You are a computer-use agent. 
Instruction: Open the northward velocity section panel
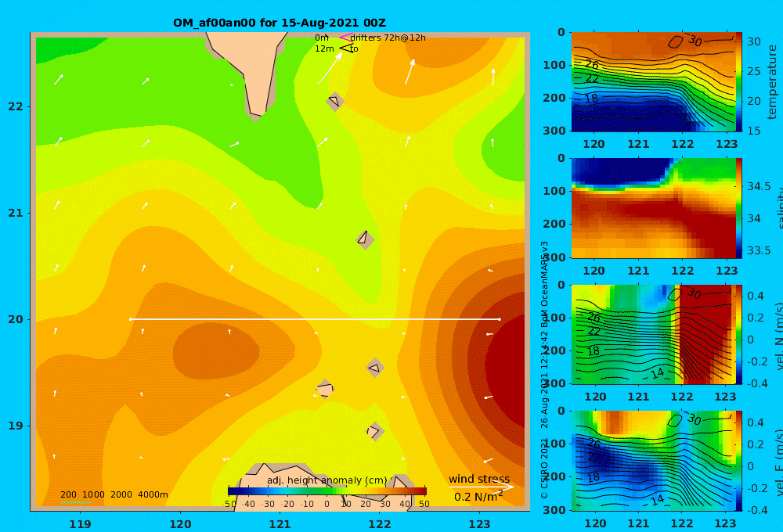coord(653,334)
